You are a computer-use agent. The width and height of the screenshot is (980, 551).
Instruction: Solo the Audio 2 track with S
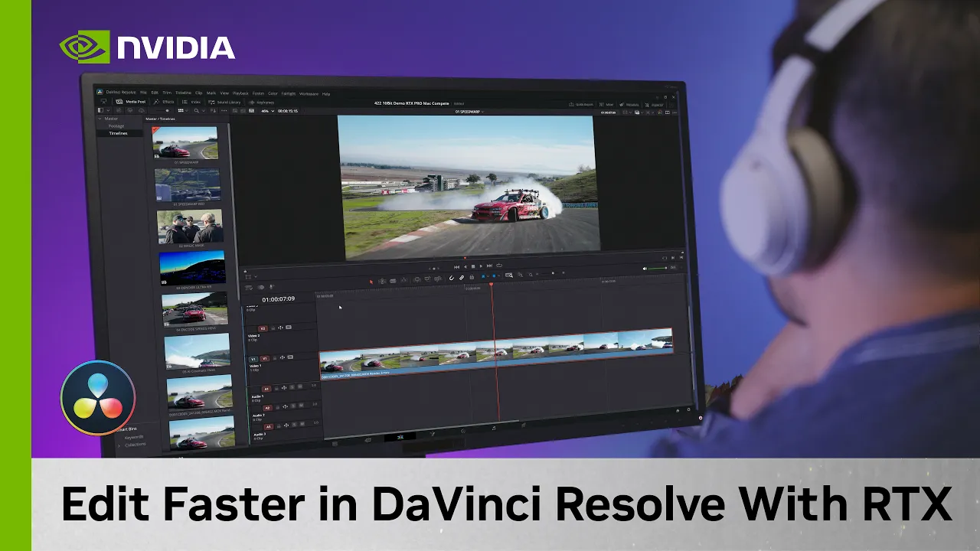pyautogui.click(x=292, y=407)
